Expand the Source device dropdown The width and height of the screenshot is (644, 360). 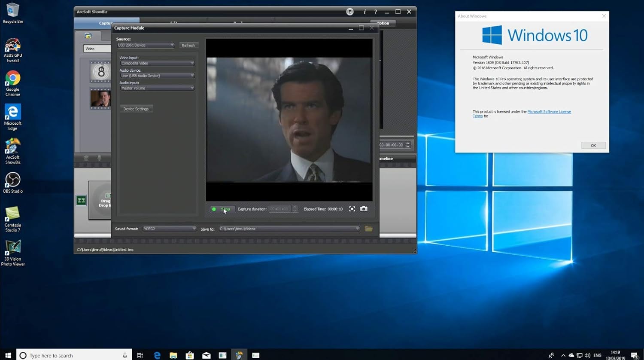coord(146,45)
